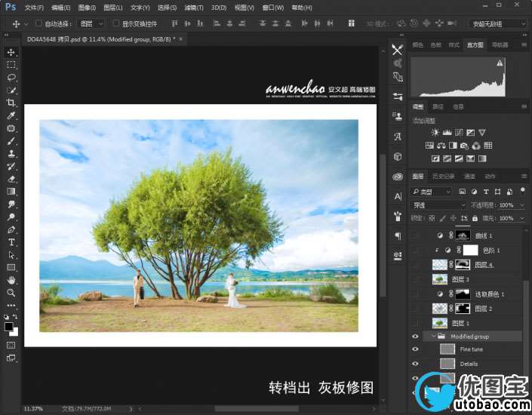Select the Lasso tool
532x415 pixels.
tap(11, 78)
